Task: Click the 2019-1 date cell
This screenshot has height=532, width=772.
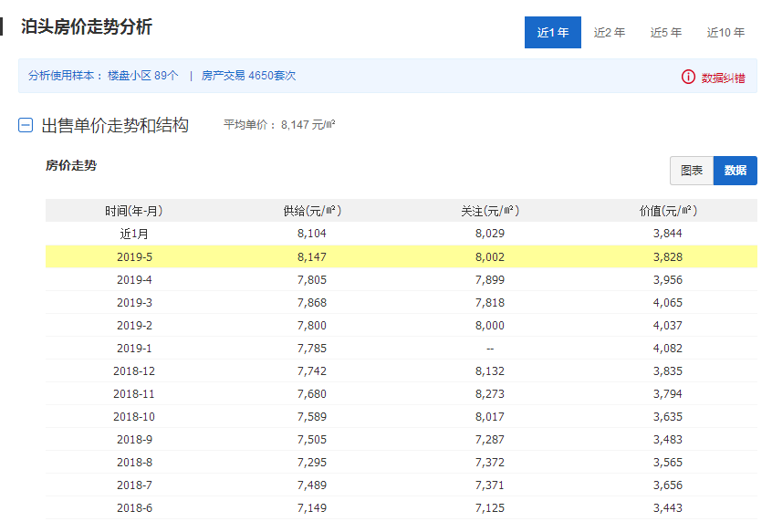Action: coord(134,348)
